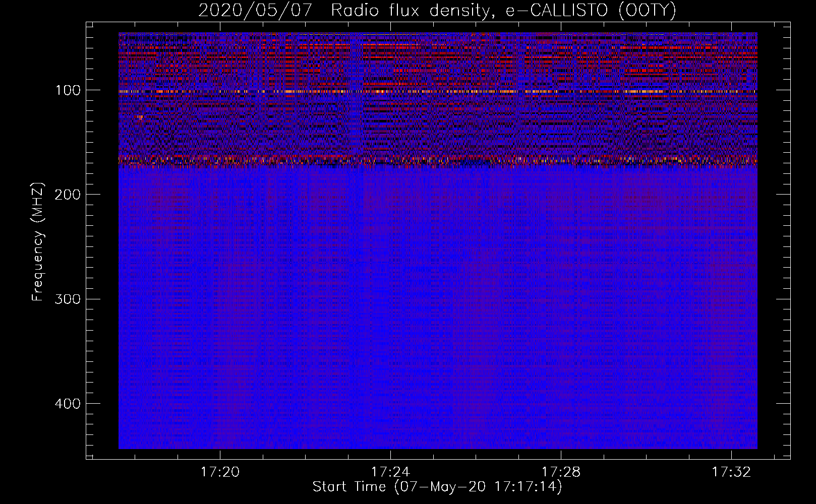
Task: Click the 200 frequency tick label
Action: point(68,195)
